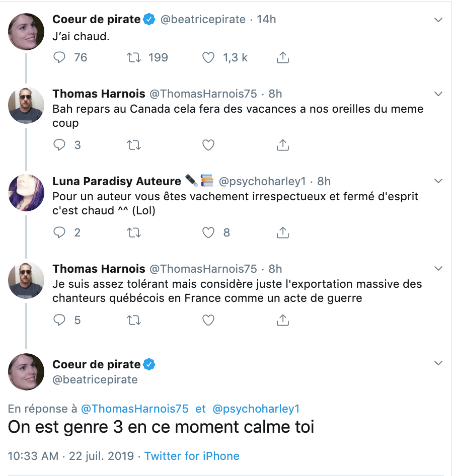Screen dimensions: 452x476
Task: Click the "Twitter for iPhone" source link
Action: click(192, 456)
